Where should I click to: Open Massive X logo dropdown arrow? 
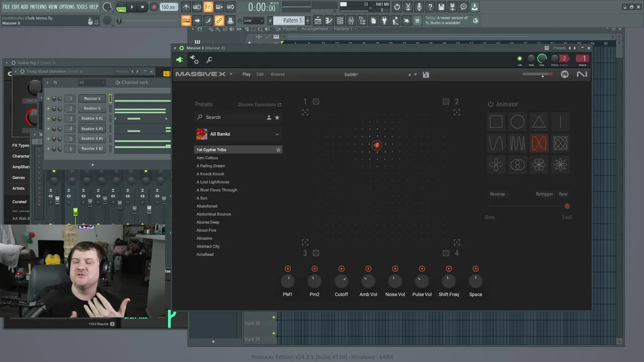231,74
